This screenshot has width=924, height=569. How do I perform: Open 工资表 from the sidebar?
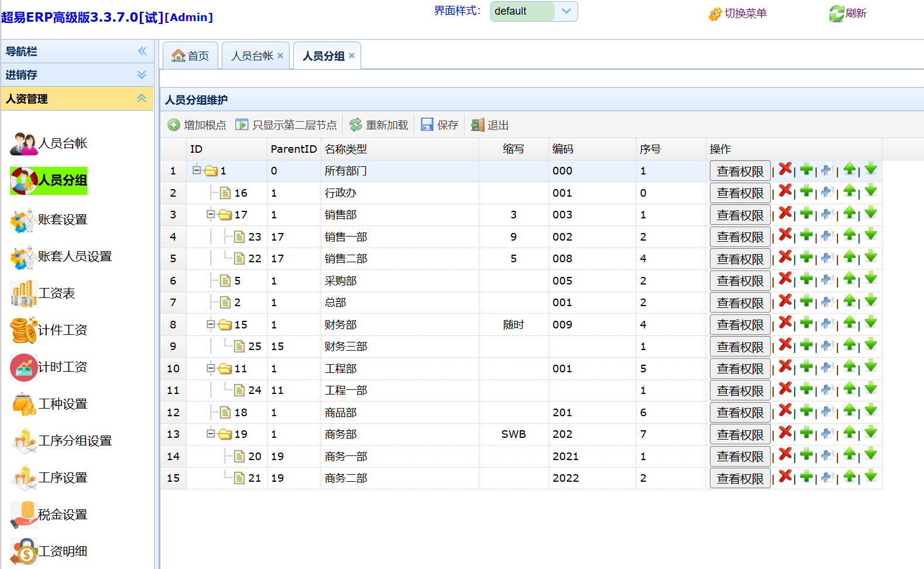point(56,293)
